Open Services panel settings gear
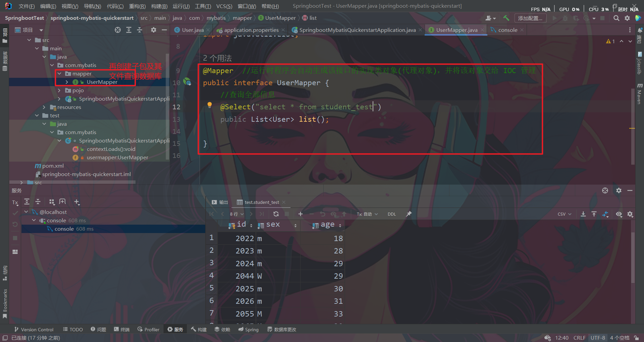Image resolution: width=644 pixels, height=342 pixels. coord(619,190)
